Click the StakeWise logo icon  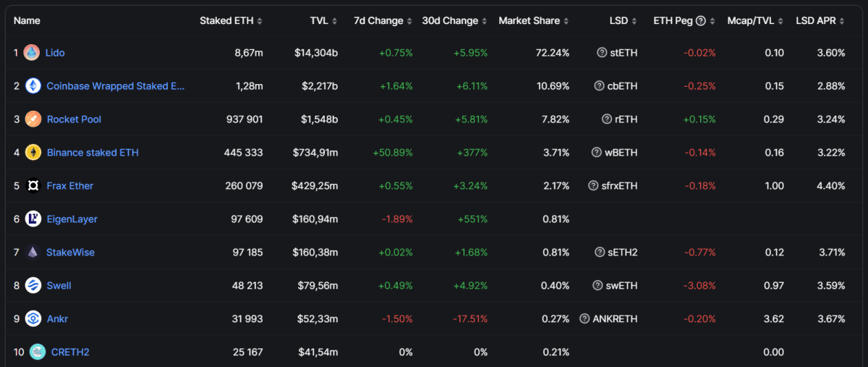click(x=33, y=252)
